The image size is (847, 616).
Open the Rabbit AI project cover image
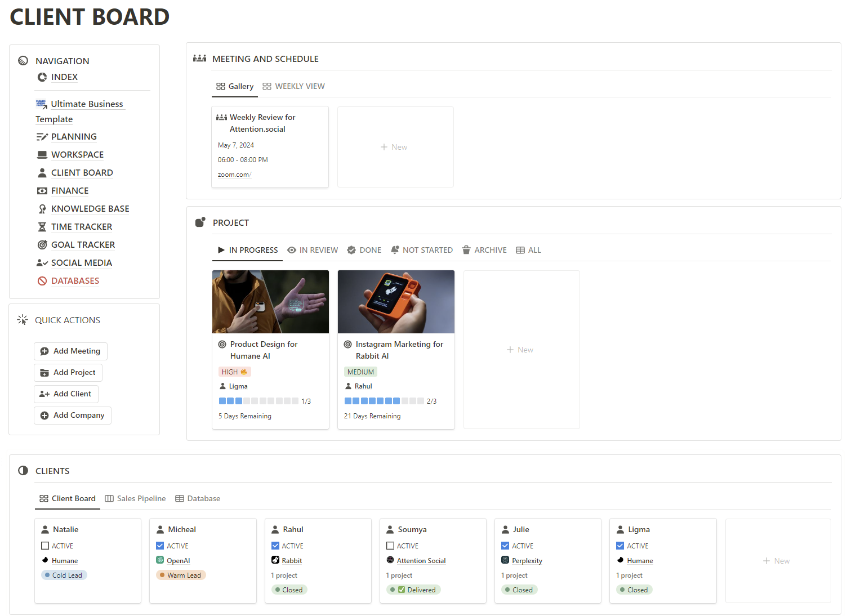pos(396,302)
